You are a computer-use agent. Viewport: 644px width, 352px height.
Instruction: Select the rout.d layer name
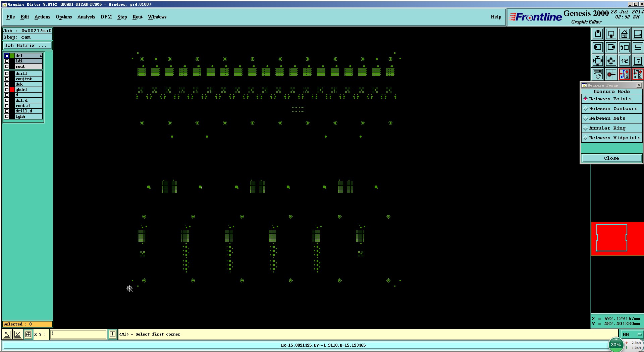(29, 106)
